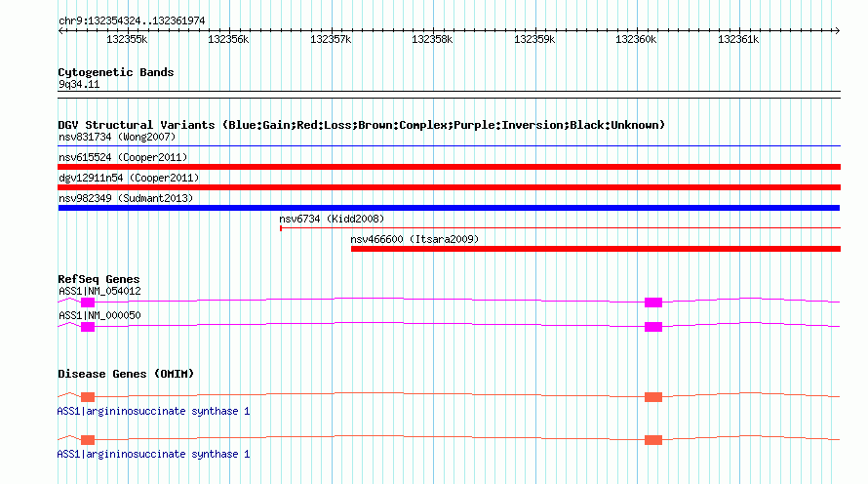Viewport: 868px width, 484px height.
Task: Click the 132360k ruler position
Action: point(636,40)
